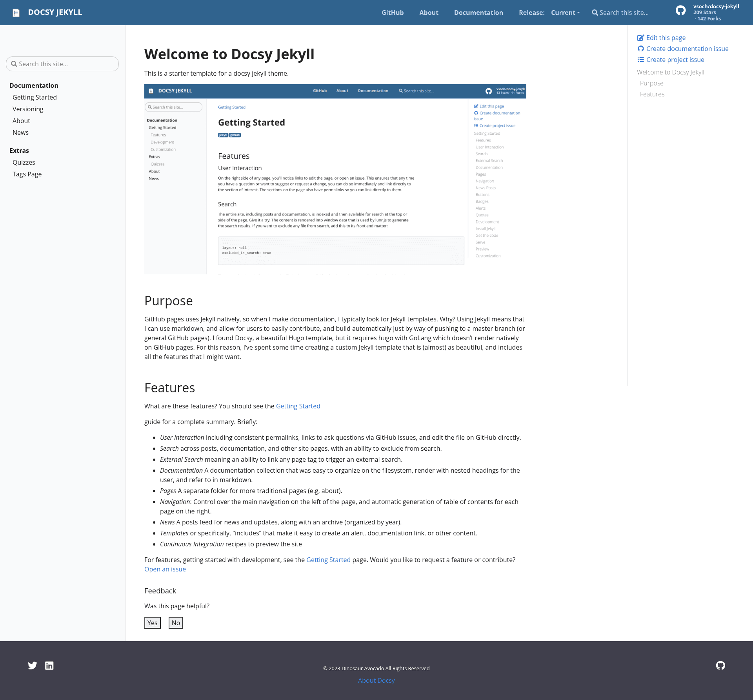Answer No to page helpful
The image size is (753, 700).
176,623
